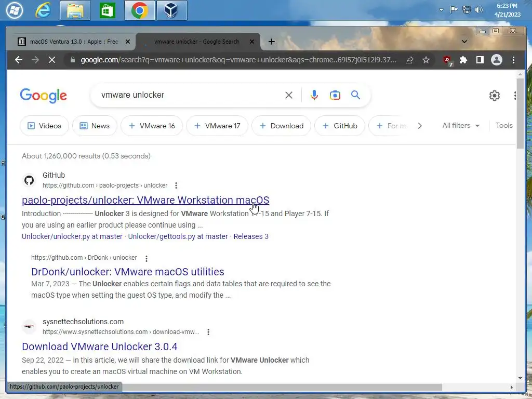Open options for sysnettechsolutions result

tap(208, 332)
